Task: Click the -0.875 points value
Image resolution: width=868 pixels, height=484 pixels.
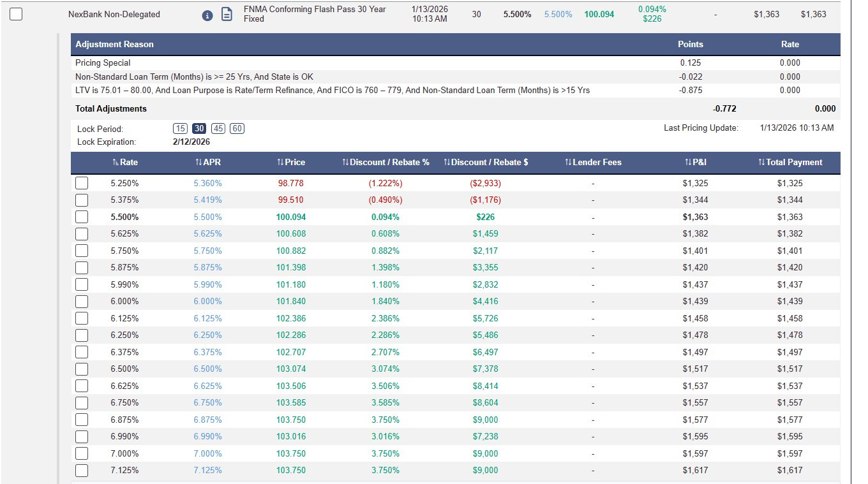Action: point(691,90)
